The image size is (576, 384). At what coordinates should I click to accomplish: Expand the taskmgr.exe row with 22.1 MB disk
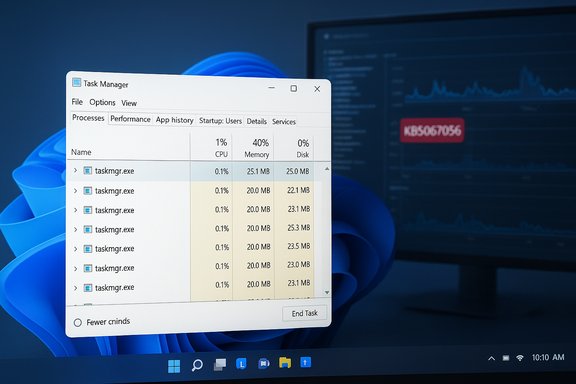point(75,191)
